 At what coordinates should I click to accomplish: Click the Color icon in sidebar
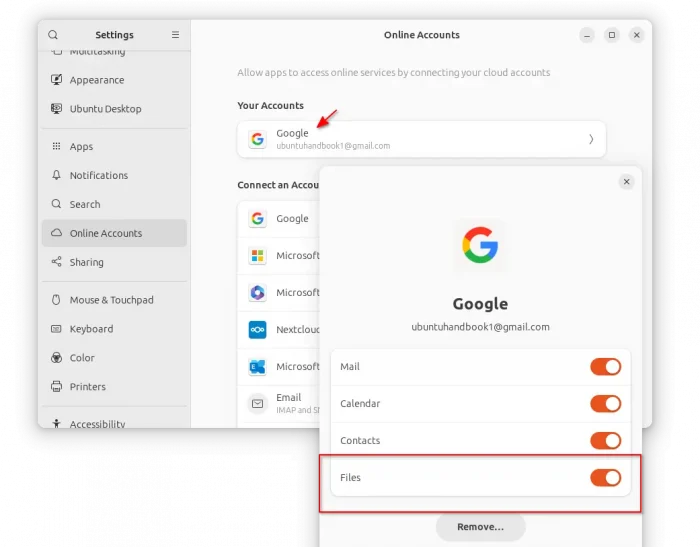(56, 358)
